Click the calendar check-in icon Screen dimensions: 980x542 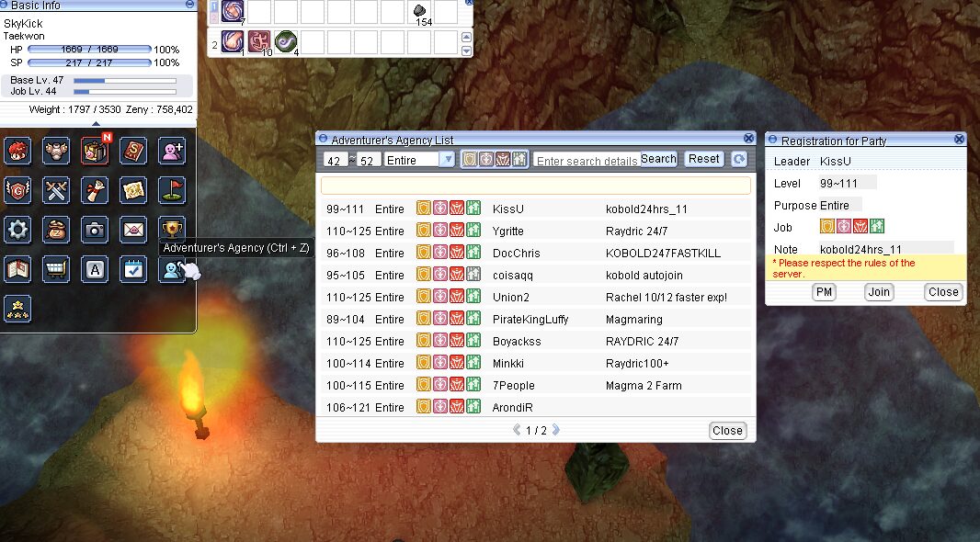point(133,269)
